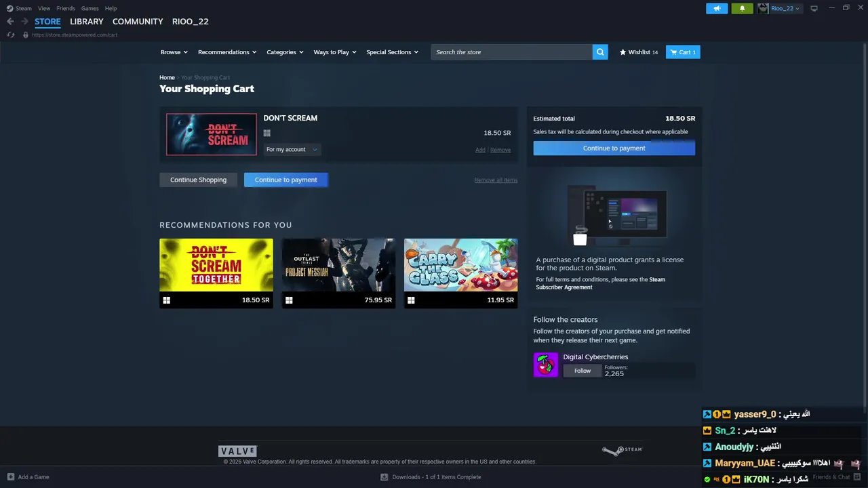
Task: Click the back navigation arrow
Action: [10, 22]
